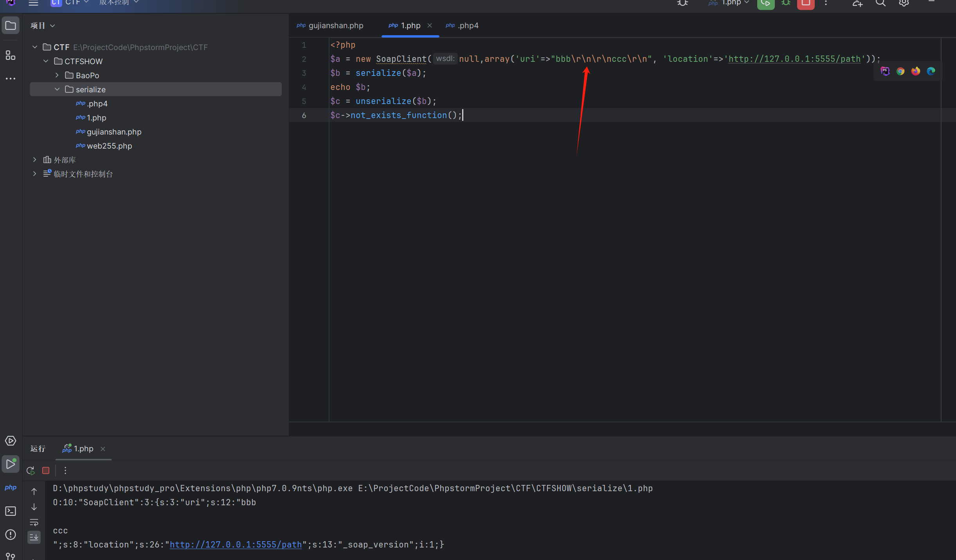Open file in Firefox browser icon
Viewport: 956px width, 560px height.
(x=916, y=71)
